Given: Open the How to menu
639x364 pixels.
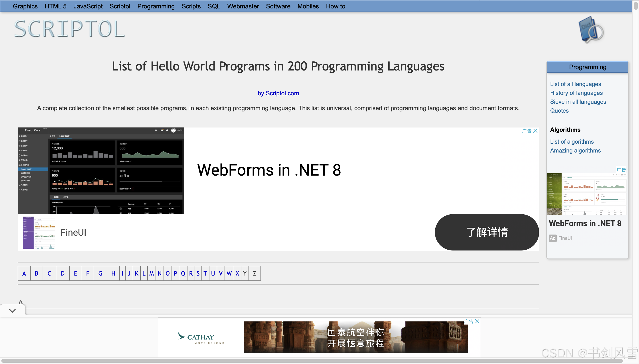Looking at the screenshot, I should click(335, 6).
